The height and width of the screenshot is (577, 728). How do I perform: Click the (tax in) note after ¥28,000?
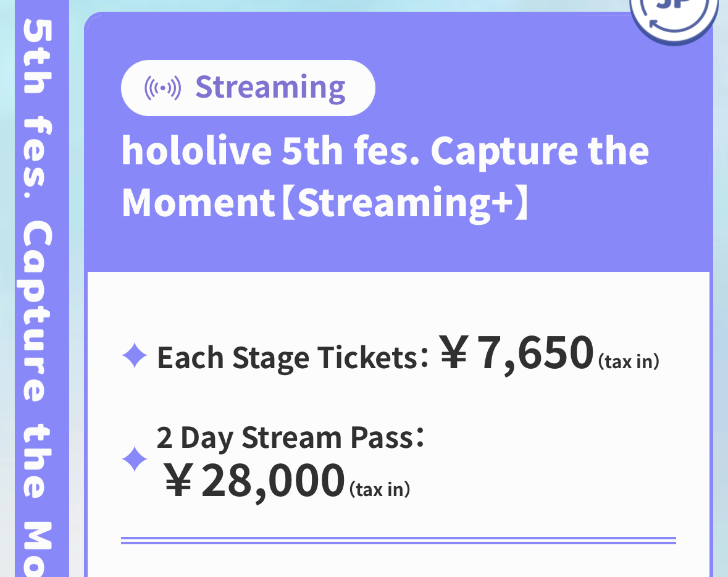pyautogui.click(x=380, y=489)
